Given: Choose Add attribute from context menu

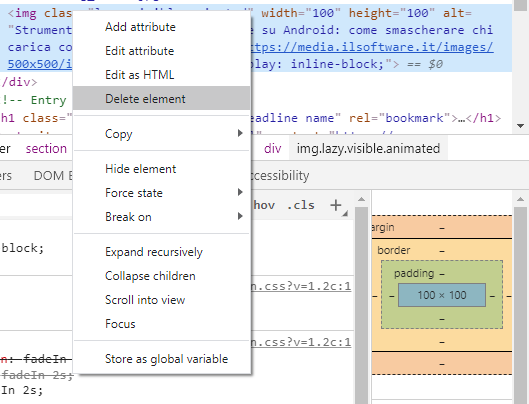Looking at the screenshot, I should 162,27.
